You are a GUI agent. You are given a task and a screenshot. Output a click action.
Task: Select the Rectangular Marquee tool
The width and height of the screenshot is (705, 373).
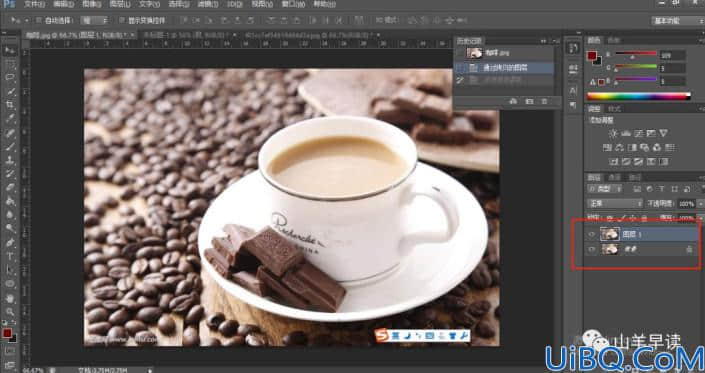[9, 64]
